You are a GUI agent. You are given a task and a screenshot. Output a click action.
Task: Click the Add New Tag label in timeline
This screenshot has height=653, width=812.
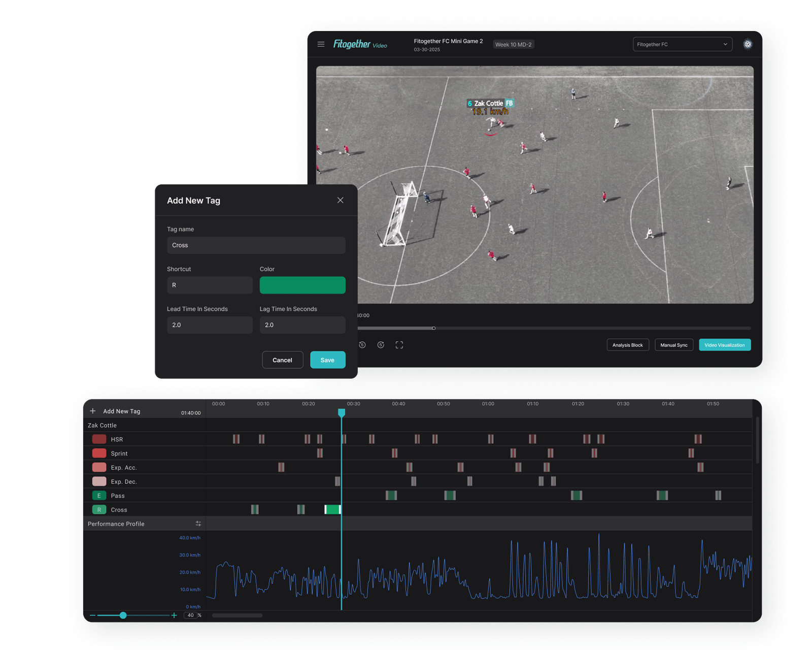(x=122, y=411)
